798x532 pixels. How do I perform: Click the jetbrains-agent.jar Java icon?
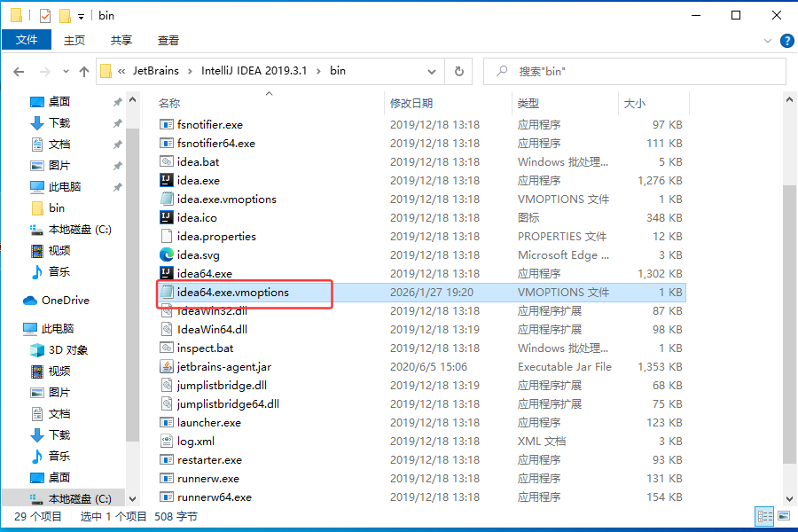pos(167,366)
